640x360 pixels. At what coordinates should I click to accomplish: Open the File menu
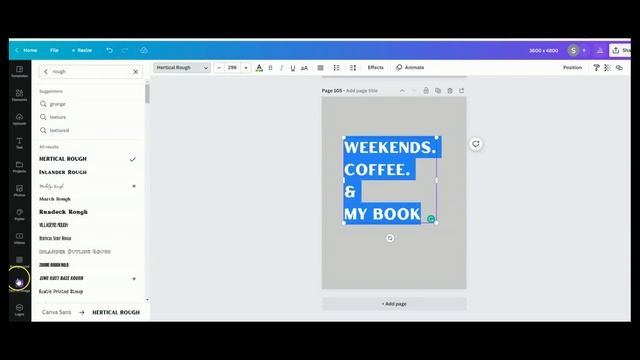tap(54, 50)
